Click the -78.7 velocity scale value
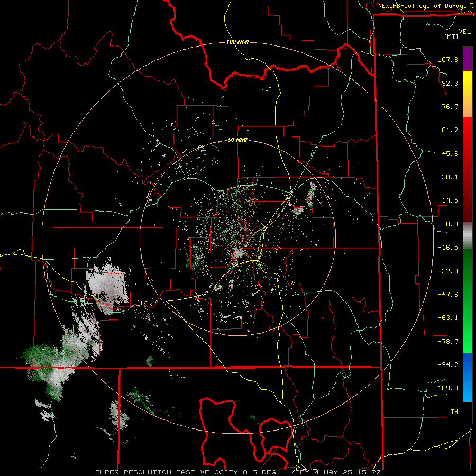The height and width of the screenshot is (476, 476). [x=448, y=342]
